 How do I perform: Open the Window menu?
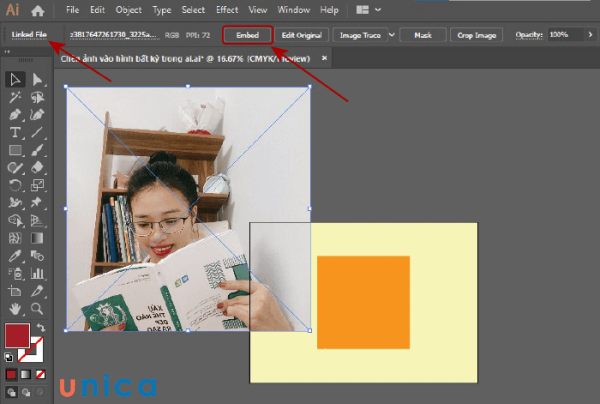tap(293, 10)
